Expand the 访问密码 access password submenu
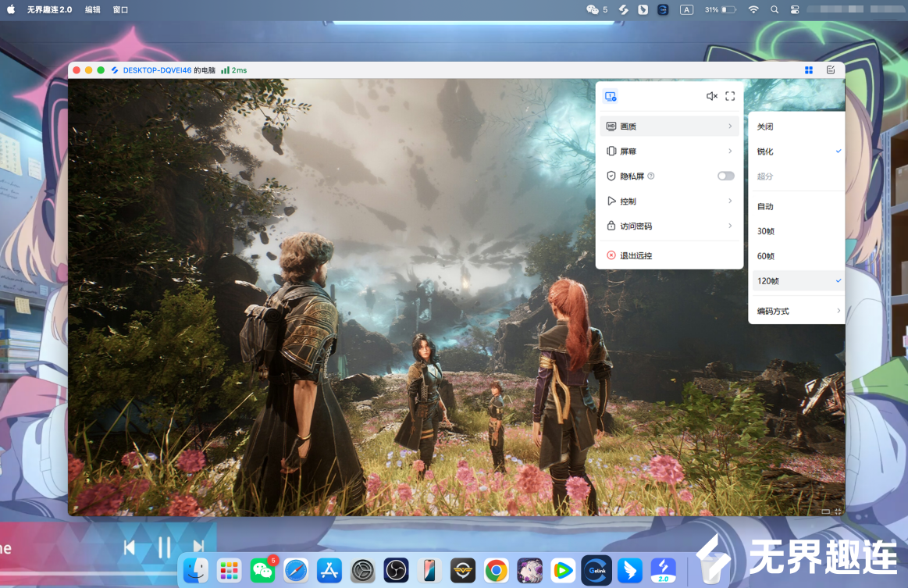This screenshot has width=908, height=588. [669, 226]
